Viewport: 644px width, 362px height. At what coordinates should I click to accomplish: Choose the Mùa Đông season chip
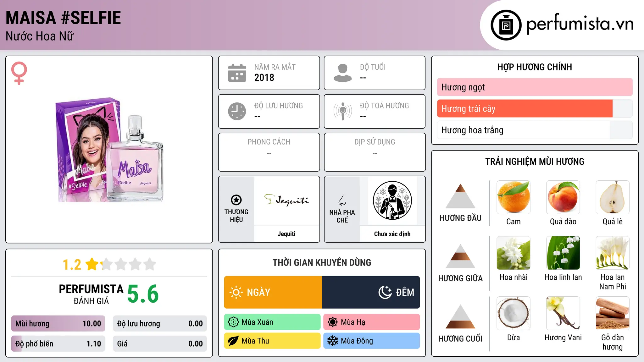pos(372,341)
